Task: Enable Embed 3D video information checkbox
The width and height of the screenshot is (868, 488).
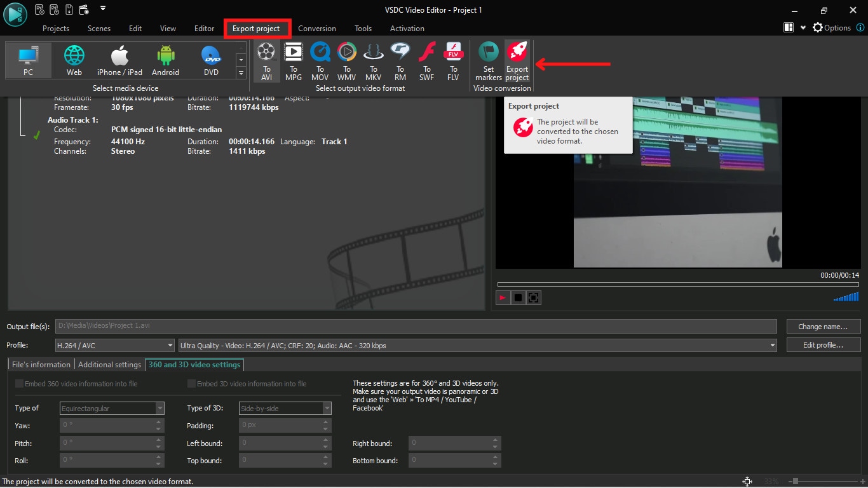Action: pos(191,384)
